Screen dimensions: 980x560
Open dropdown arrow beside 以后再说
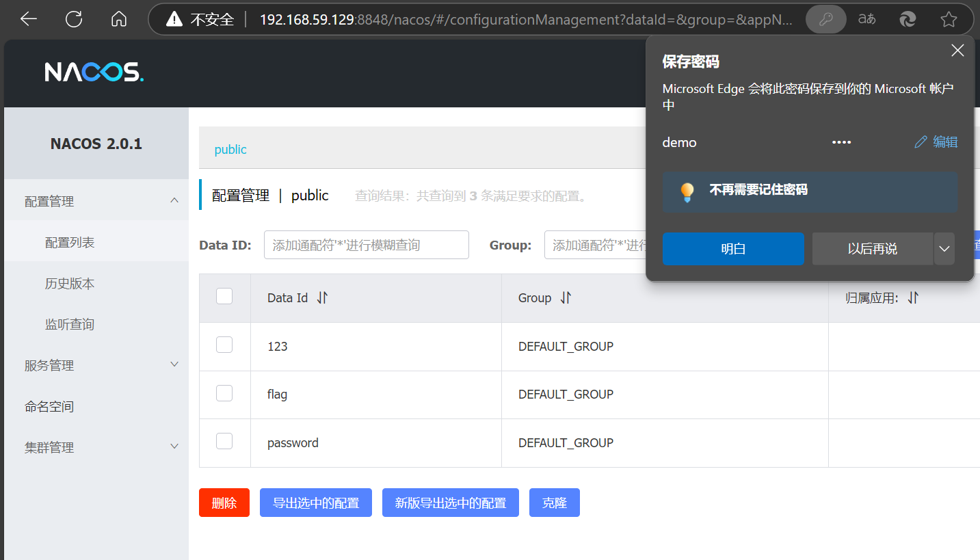coord(944,249)
